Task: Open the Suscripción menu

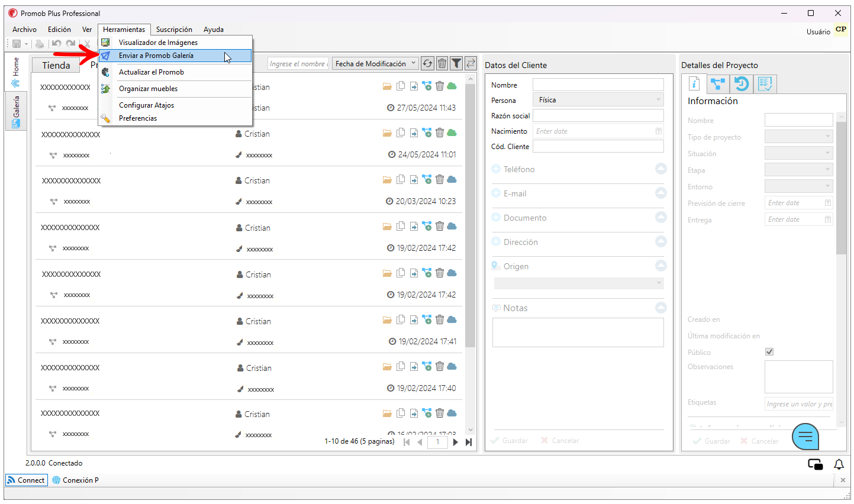Action: (x=174, y=30)
